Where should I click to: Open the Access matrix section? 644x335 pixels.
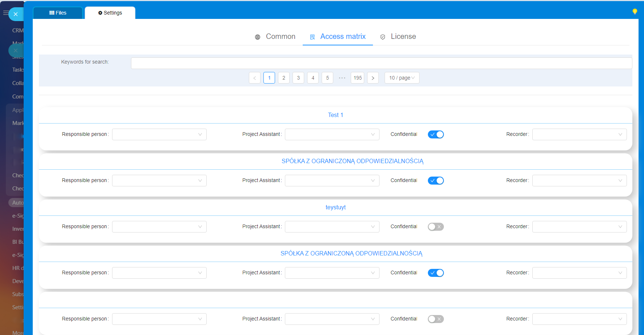[x=338, y=36]
